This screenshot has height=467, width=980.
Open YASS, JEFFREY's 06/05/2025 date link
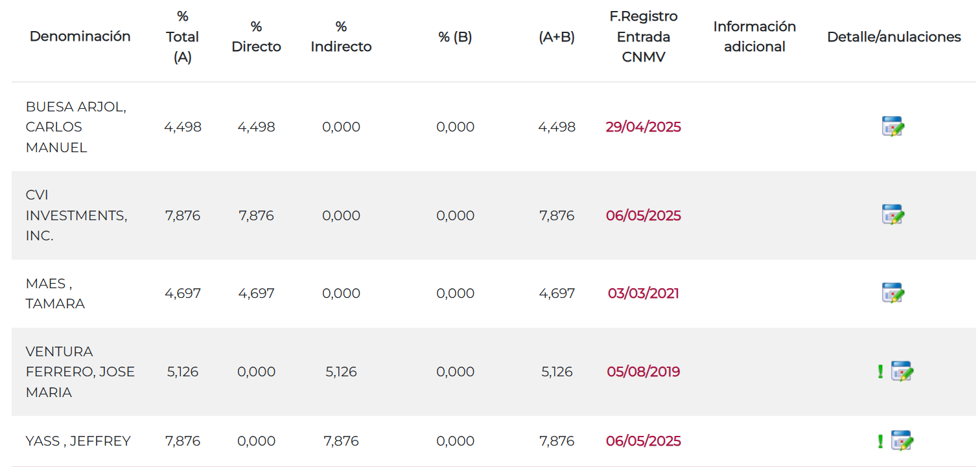643,441
